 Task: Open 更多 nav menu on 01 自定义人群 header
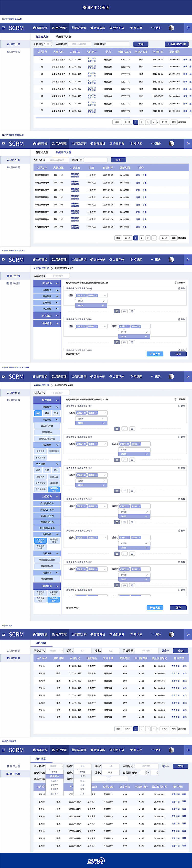point(156,28)
